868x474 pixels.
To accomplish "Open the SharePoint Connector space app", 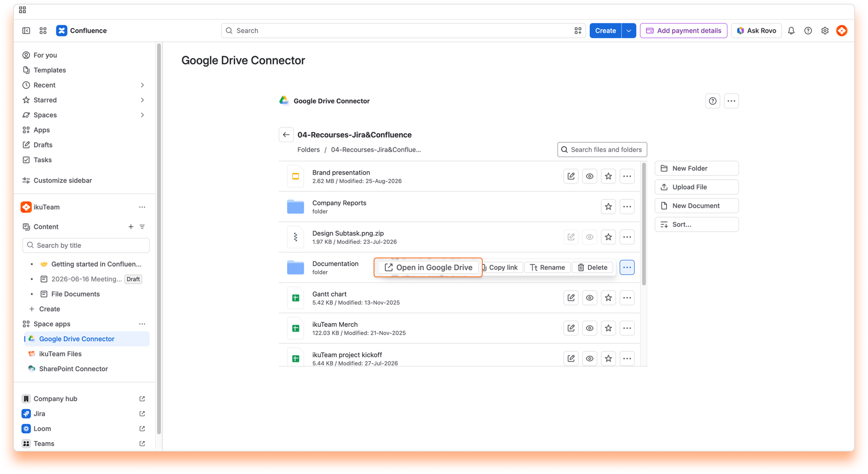I will (x=73, y=369).
